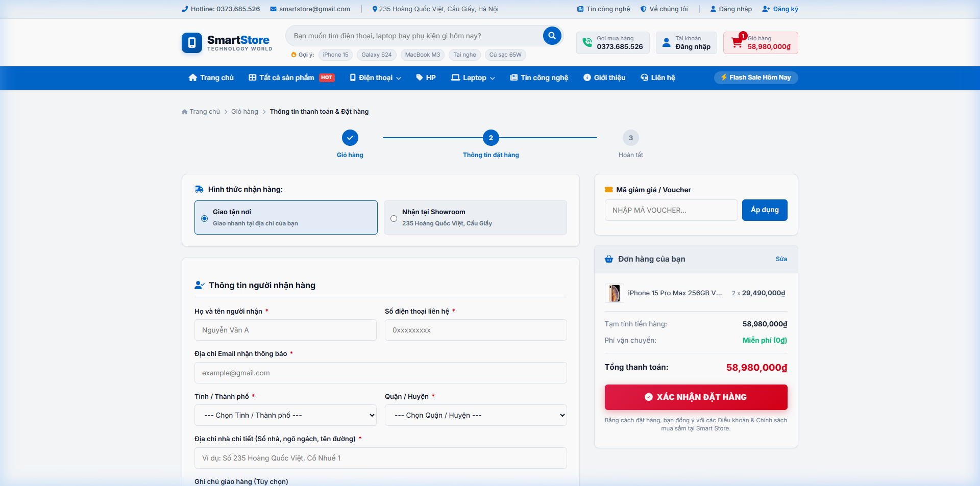Click the Đăng nhập link in top bar

[x=731, y=9]
